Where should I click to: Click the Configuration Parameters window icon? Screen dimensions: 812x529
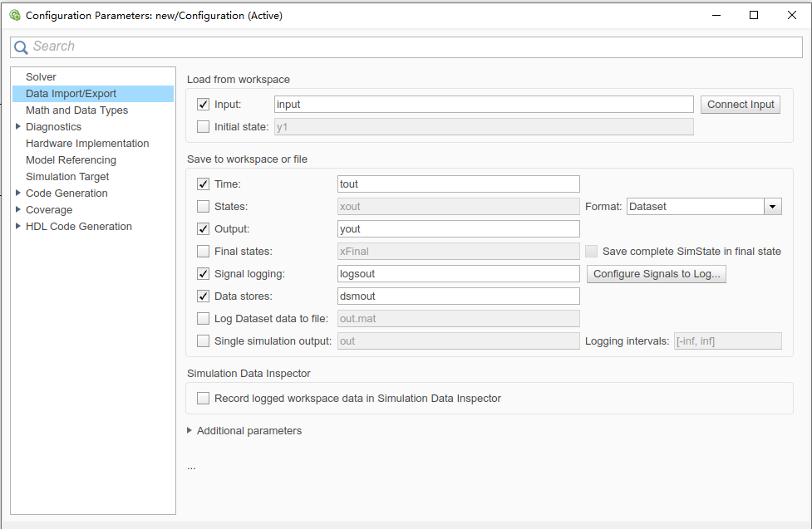14,15
